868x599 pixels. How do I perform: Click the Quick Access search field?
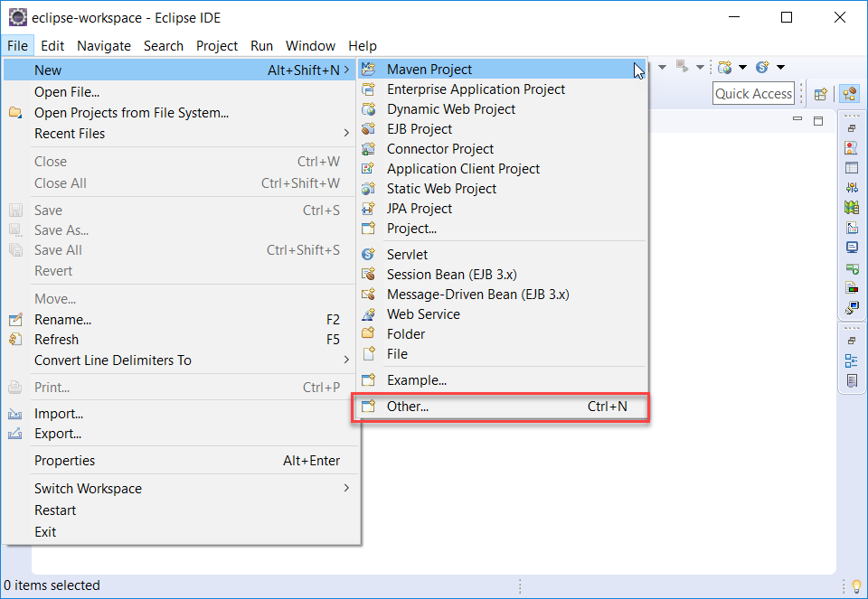tap(753, 93)
